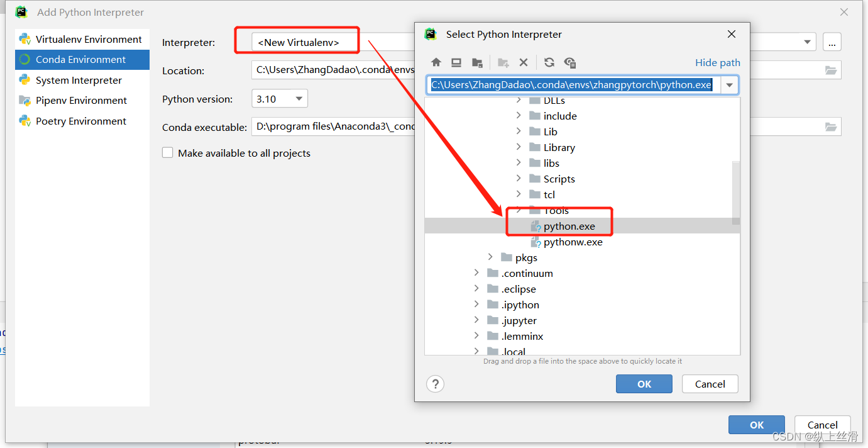
Task: Open the Python version dropdown
Action: (x=280, y=99)
